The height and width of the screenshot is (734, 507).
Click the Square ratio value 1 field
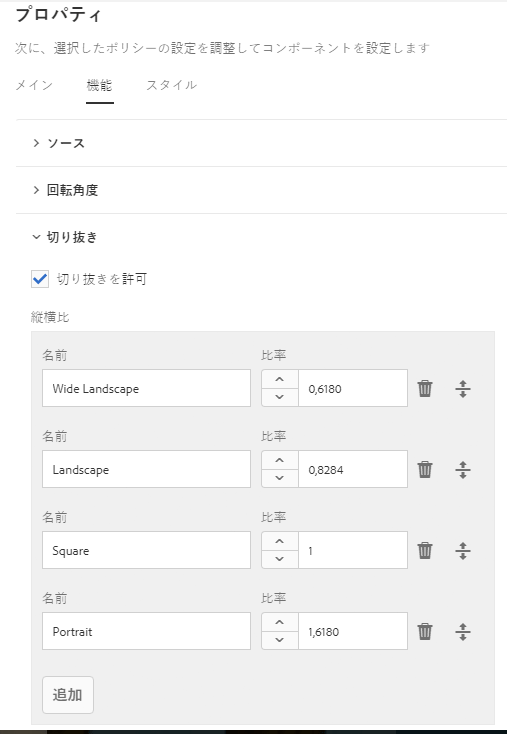(353, 550)
